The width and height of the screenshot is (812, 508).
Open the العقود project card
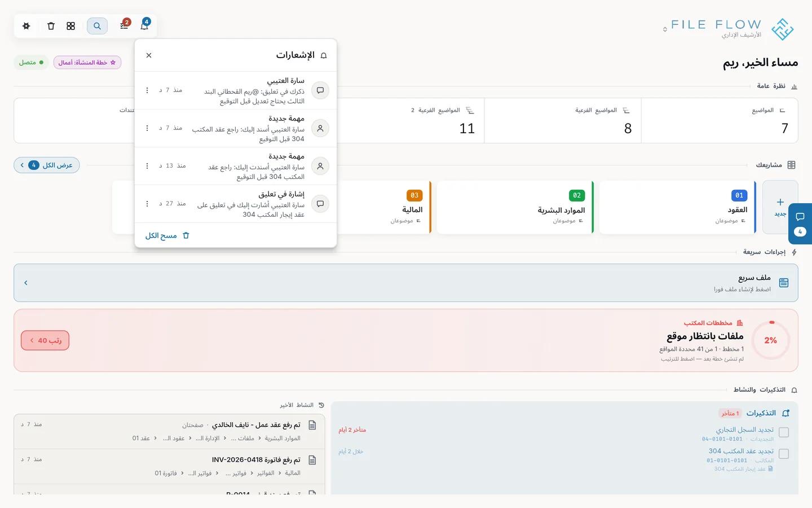coord(677,207)
